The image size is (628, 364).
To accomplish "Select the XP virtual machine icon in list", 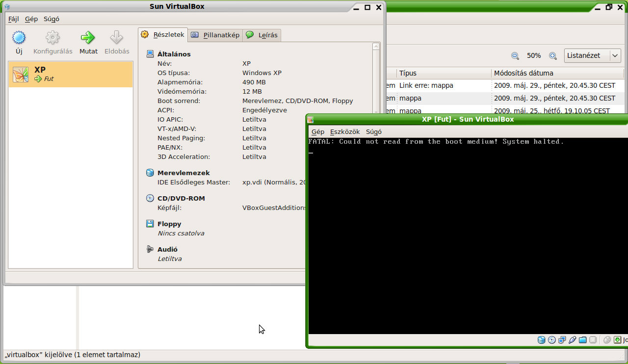I will (x=21, y=74).
